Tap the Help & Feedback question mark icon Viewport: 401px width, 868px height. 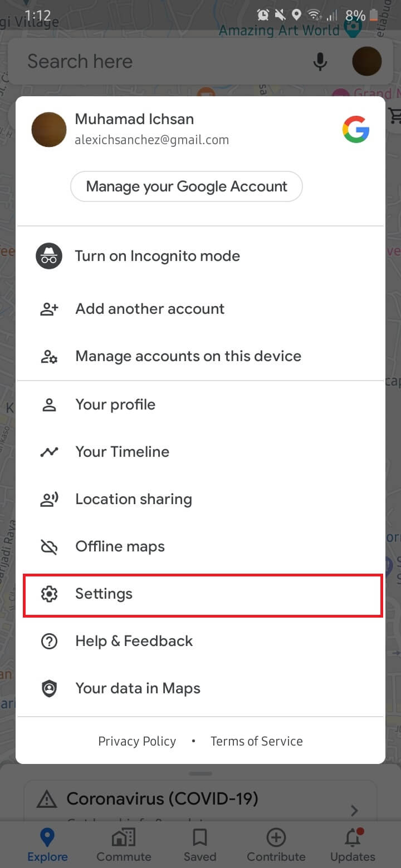[49, 642]
